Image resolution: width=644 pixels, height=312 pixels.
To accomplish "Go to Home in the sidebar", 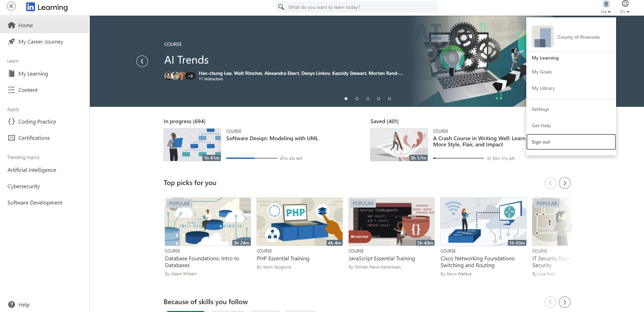I will point(45,25).
